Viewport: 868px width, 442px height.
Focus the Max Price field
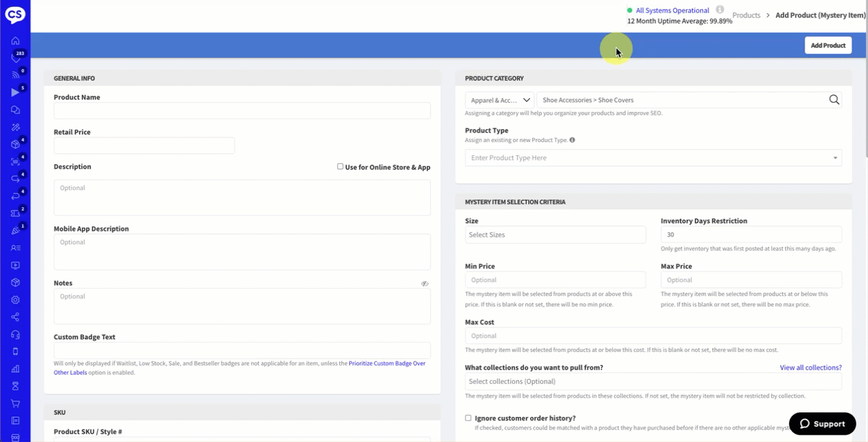[751, 280]
